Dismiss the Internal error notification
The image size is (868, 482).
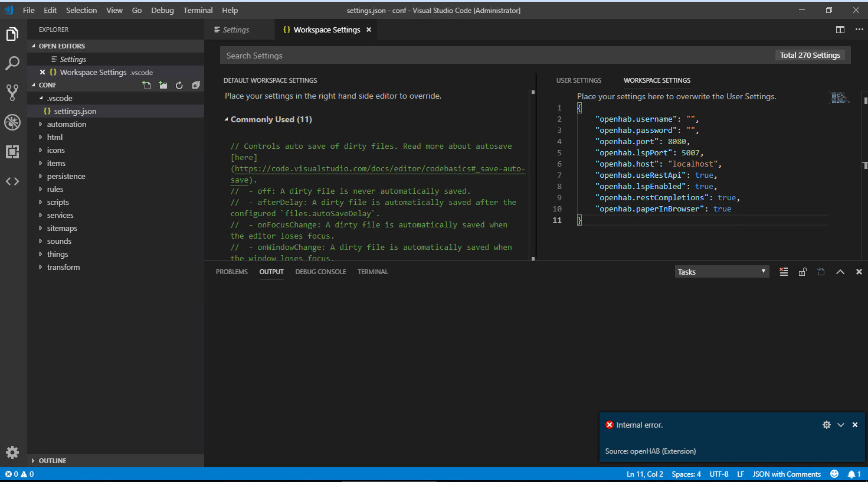click(x=854, y=425)
